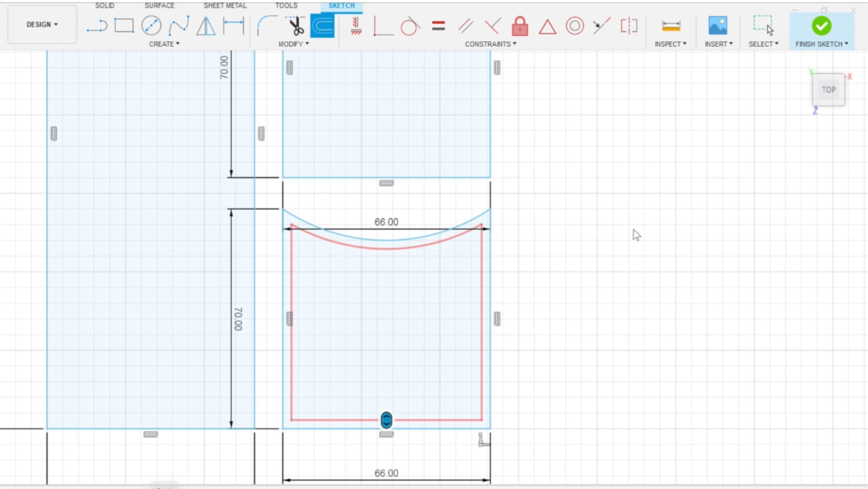Activate the Fit Point Spline tool
Screen dimensions: 868x489
(x=179, y=26)
